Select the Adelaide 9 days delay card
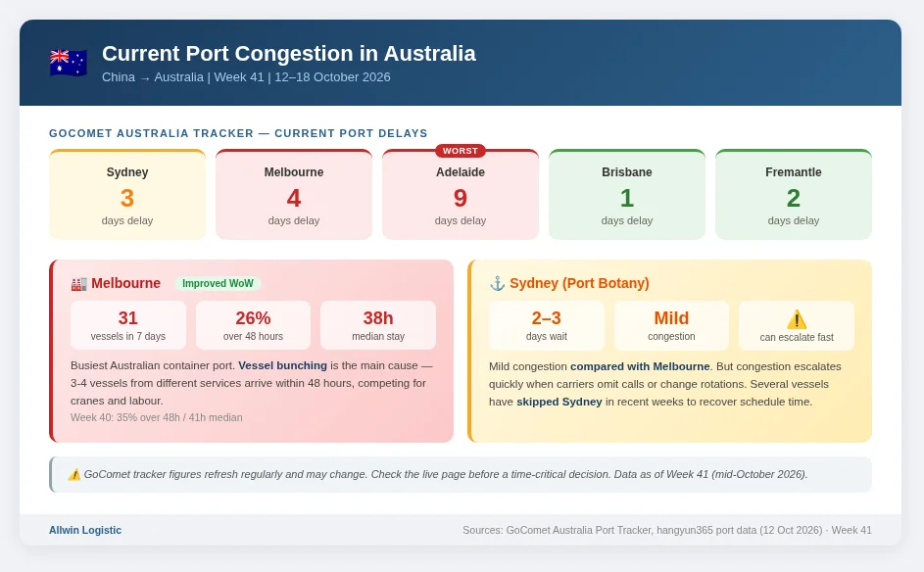Screen dimensions: 924x572 pyautogui.click(x=461, y=194)
